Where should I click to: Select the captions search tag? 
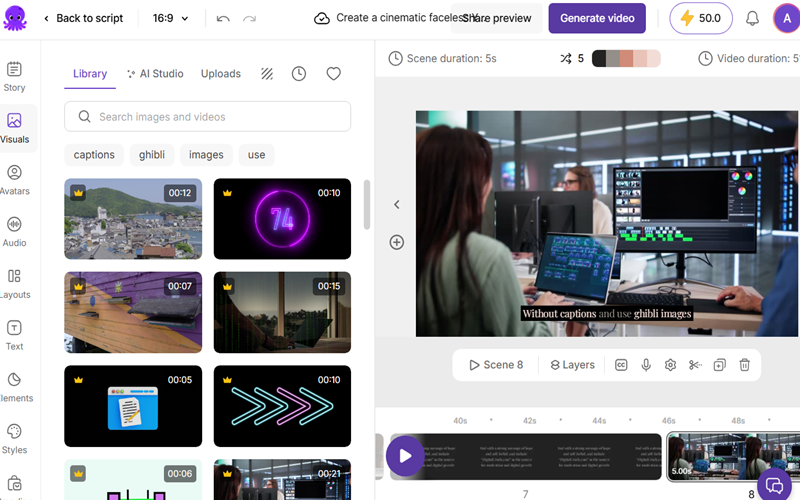pos(94,155)
